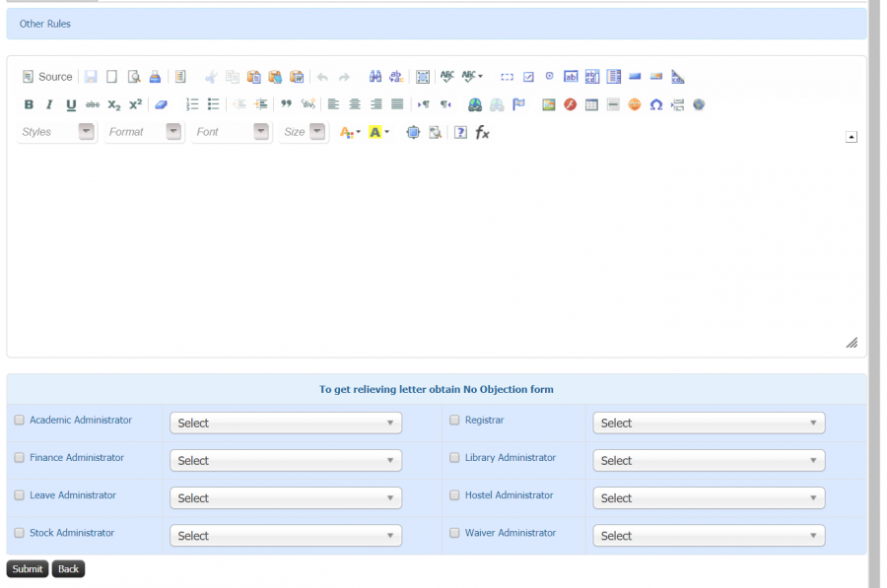Check the Registrar checkbox
Image resolution: width=887 pixels, height=588 pixels.
point(454,420)
